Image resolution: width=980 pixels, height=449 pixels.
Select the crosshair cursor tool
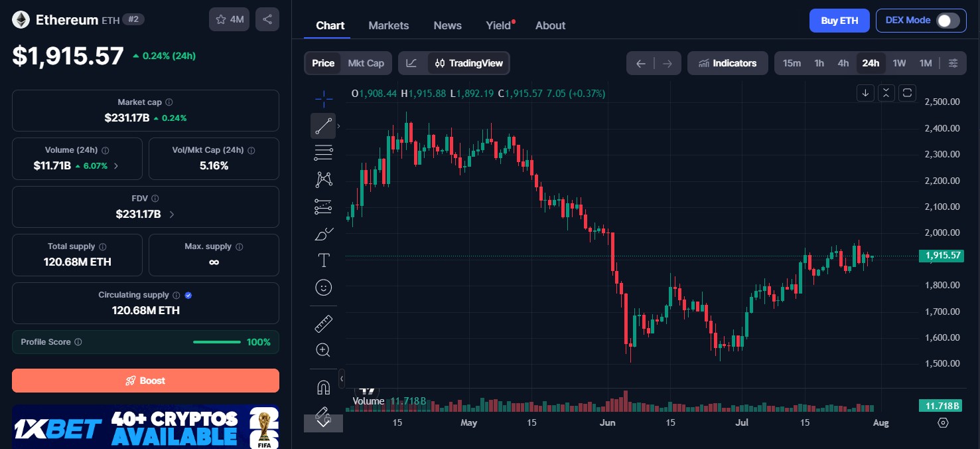(323, 100)
